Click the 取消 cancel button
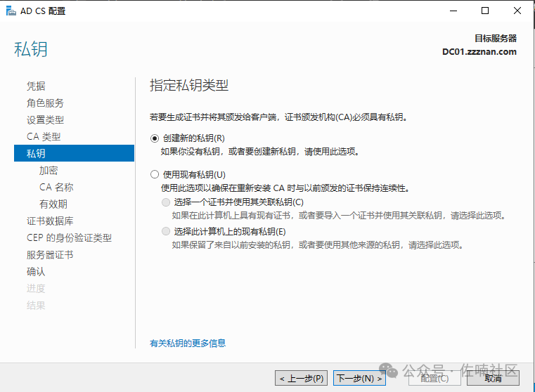This screenshot has width=535, height=392. point(493,379)
